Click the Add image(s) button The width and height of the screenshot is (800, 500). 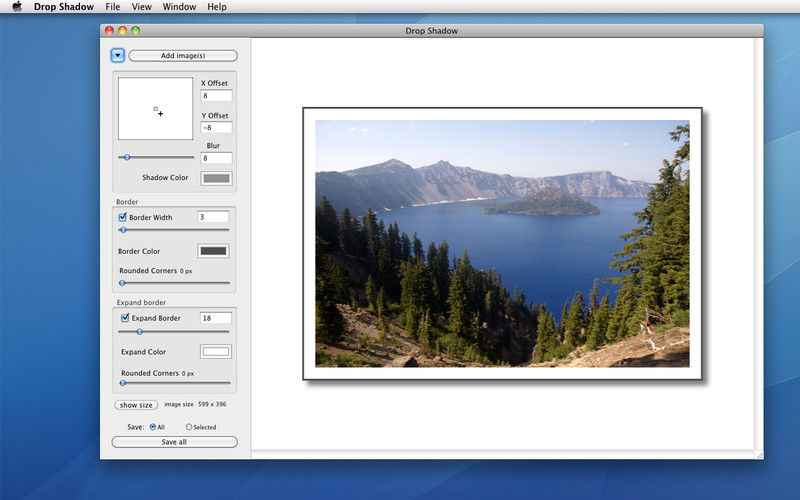pyautogui.click(x=182, y=56)
